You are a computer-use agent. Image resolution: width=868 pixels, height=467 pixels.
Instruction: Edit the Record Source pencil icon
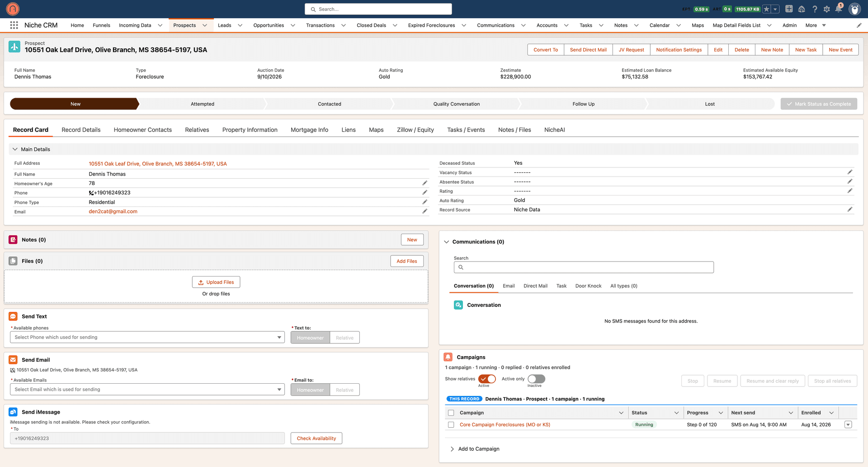point(850,210)
